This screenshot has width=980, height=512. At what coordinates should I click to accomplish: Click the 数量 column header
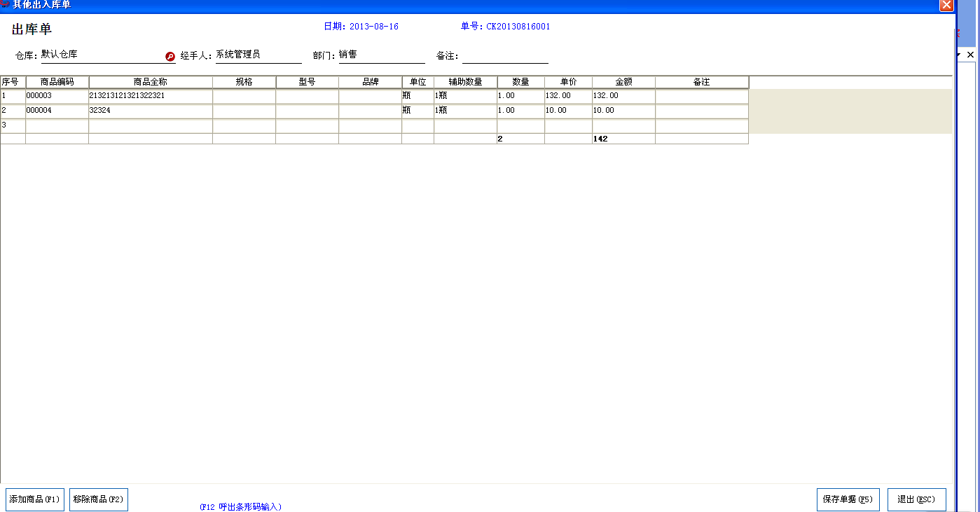(520, 82)
